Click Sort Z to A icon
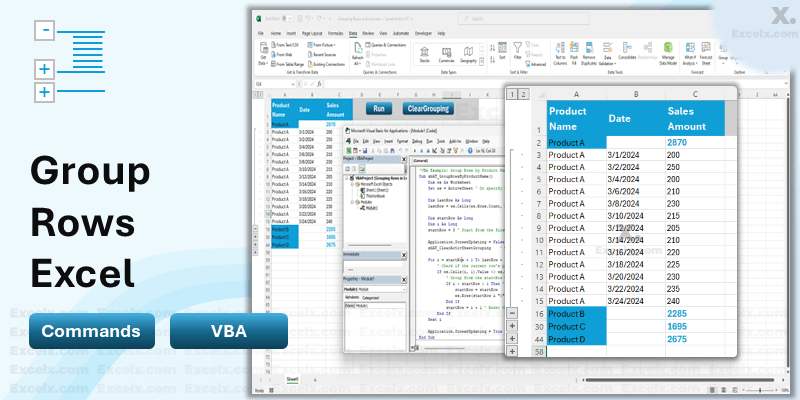800x400 pixels. [492, 57]
